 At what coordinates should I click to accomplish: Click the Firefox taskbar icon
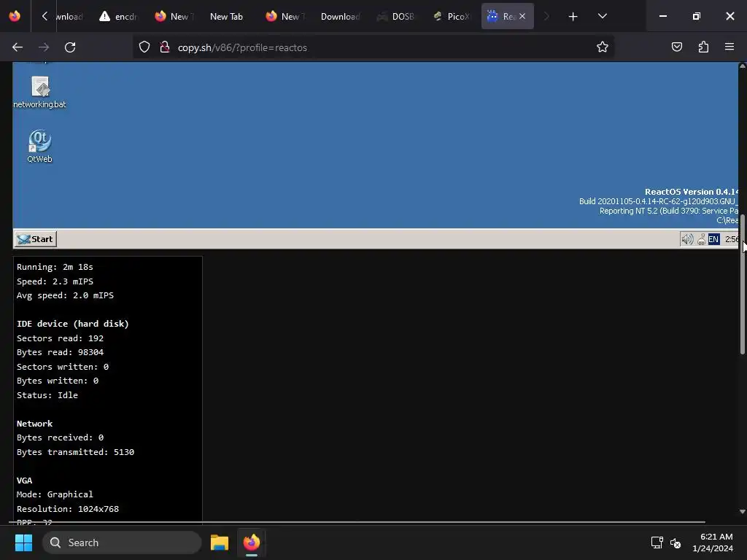tap(252, 542)
